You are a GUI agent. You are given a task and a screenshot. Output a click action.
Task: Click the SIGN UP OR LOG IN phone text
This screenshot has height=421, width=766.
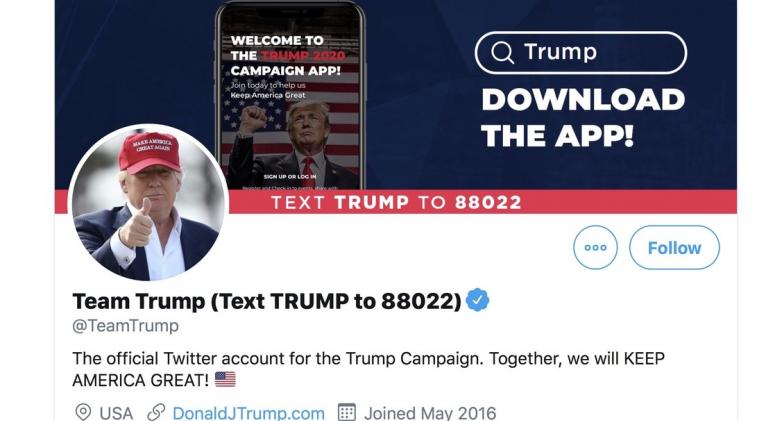coord(290,176)
